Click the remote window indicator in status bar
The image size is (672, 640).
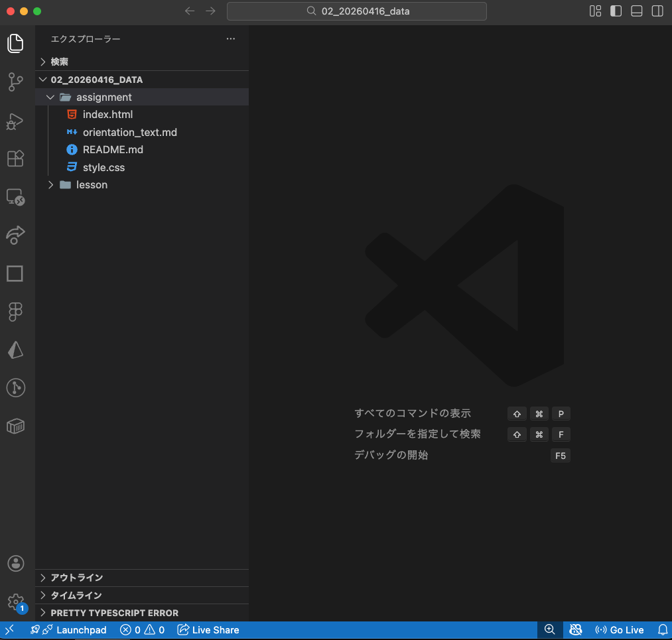10,629
